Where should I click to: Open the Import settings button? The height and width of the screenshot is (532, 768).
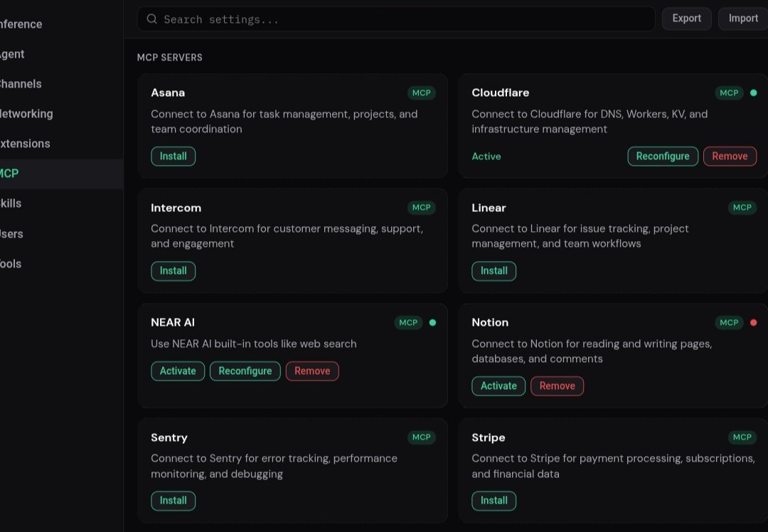(x=743, y=18)
